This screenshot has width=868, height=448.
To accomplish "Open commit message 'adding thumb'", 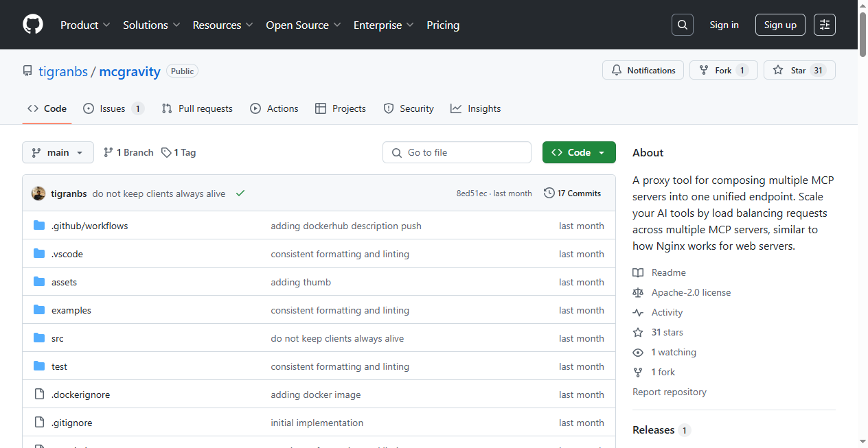I will (x=301, y=282).
